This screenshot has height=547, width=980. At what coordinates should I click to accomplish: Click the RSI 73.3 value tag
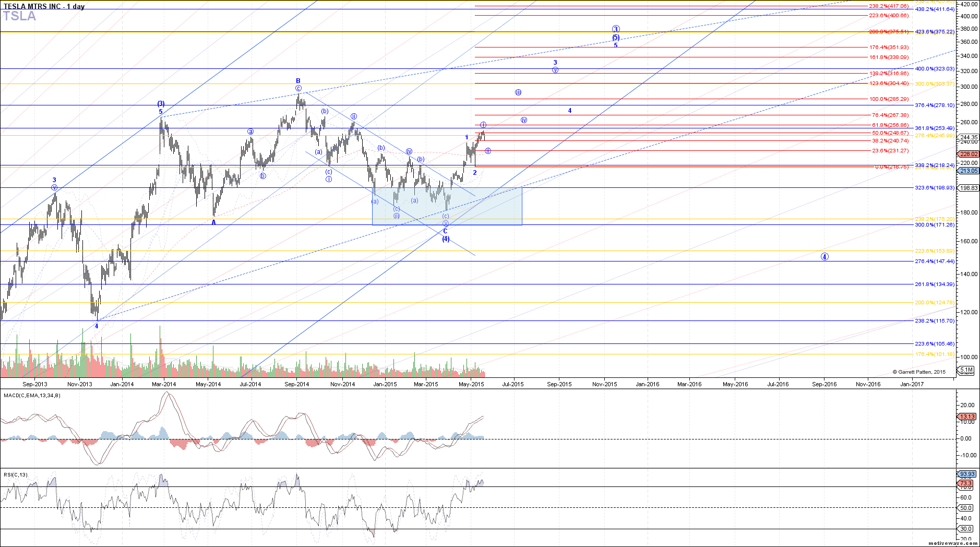(x=966, y=484)
